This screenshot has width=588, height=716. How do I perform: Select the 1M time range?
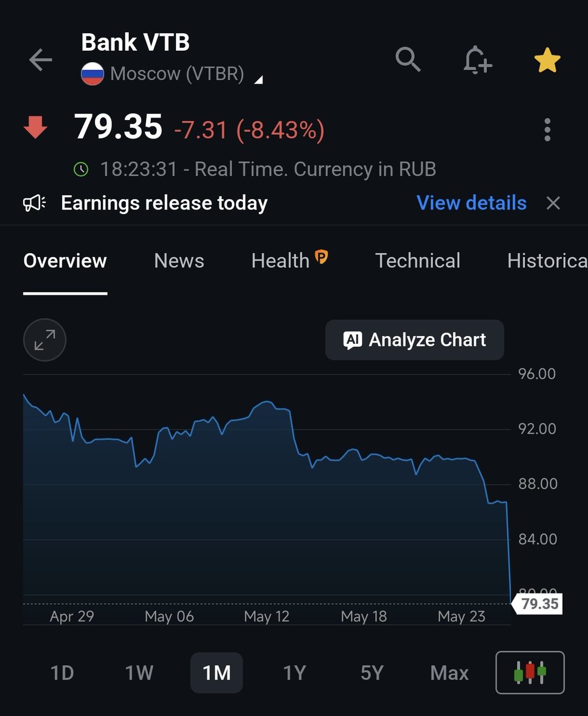tap(216, 673)
